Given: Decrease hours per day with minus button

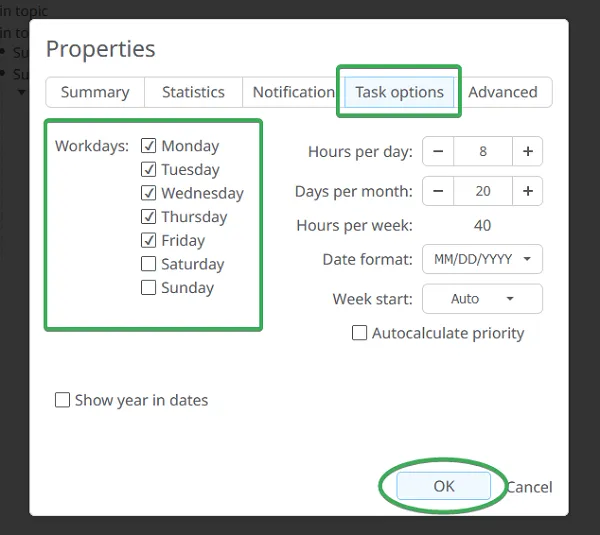Looking at the screenshot, I should pos(438,152).
